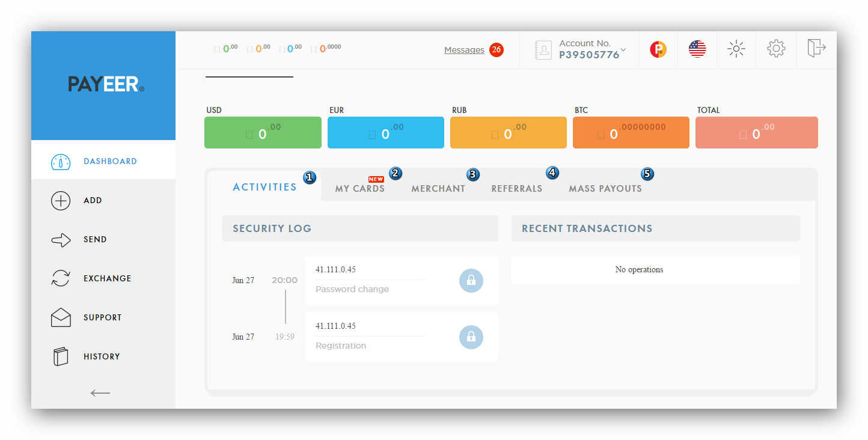868x440 pixels.
Task: Expand the account number dropdown chevron
Action: coord(623,50)
